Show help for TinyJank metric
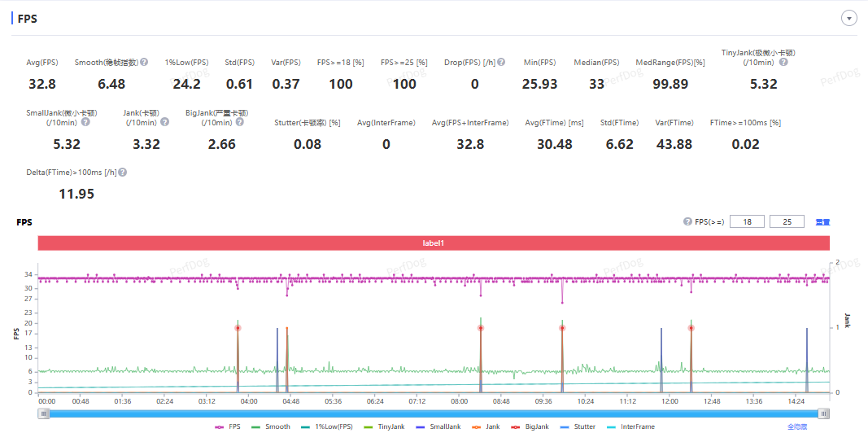Image resolution: width=868 pixels, height=433 pixels. (783, 62)
